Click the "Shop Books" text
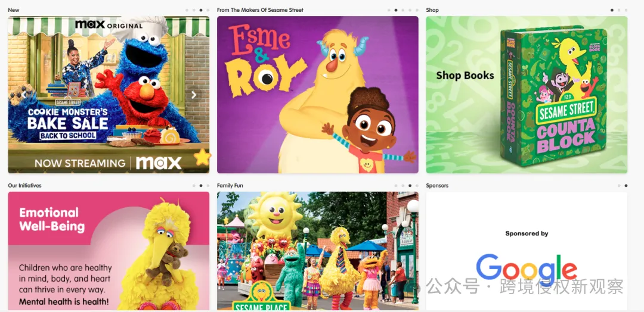This screenshot has width=644, height=312. tap(465, 76)
